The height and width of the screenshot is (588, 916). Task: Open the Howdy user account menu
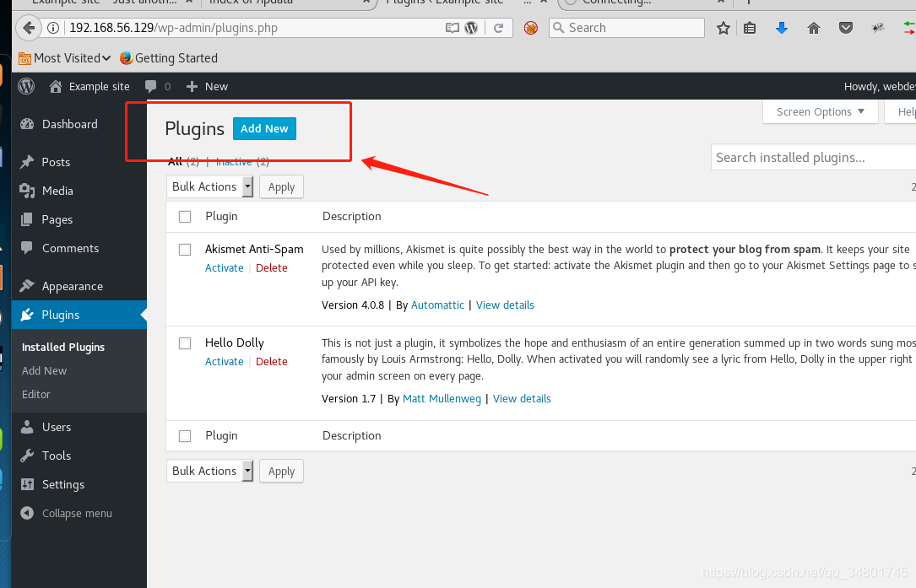click(x=880, y=86)
